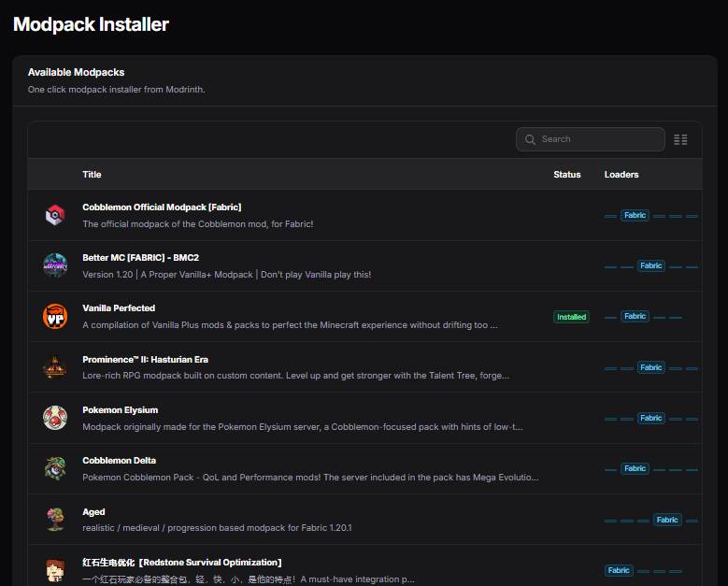Open Prominence II: Hasturian Era title
Screen dimensions: 728x586
coord(146,360)
